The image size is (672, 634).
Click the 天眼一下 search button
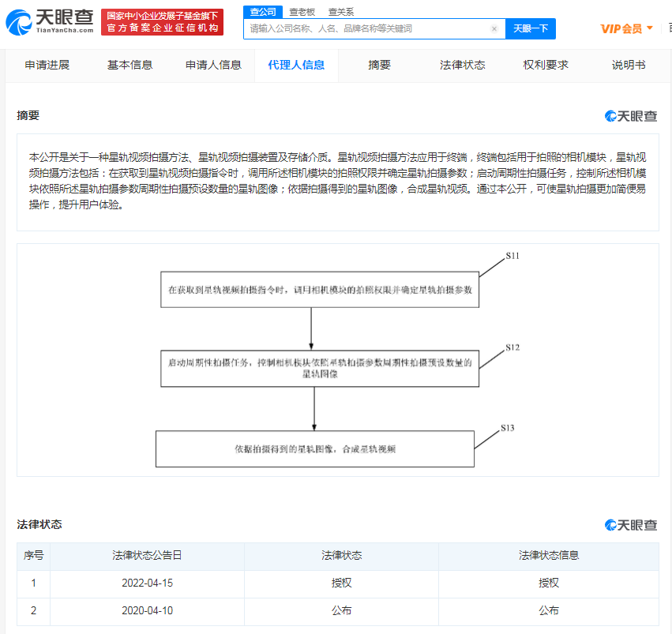click(531, 28)
